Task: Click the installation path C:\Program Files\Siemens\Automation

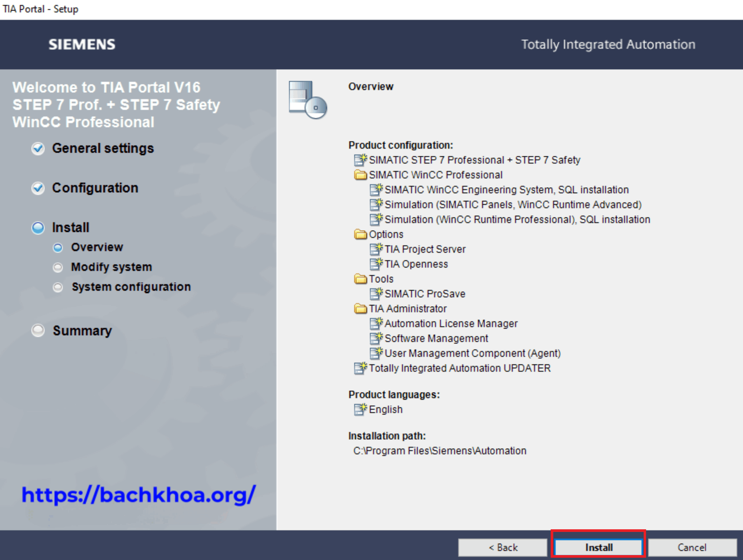Action: (440, 451)
